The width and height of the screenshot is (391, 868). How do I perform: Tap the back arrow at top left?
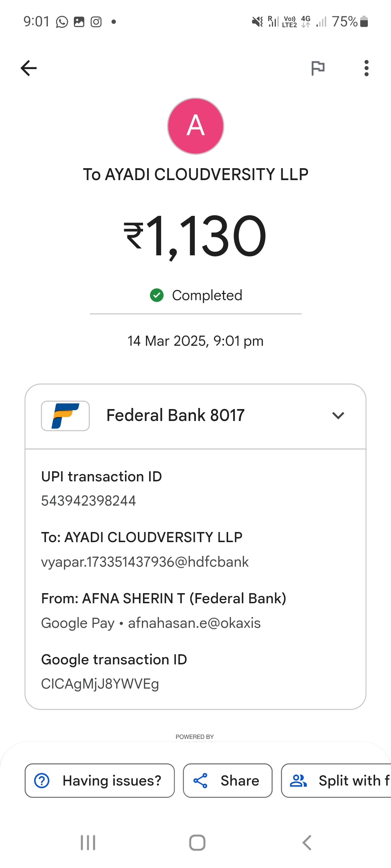tap(29, 68)
